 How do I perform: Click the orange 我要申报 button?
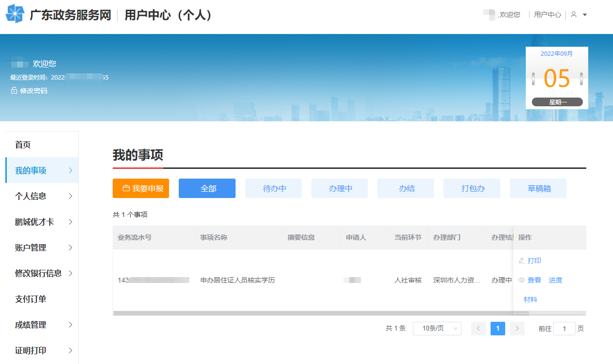pos(141,188)
